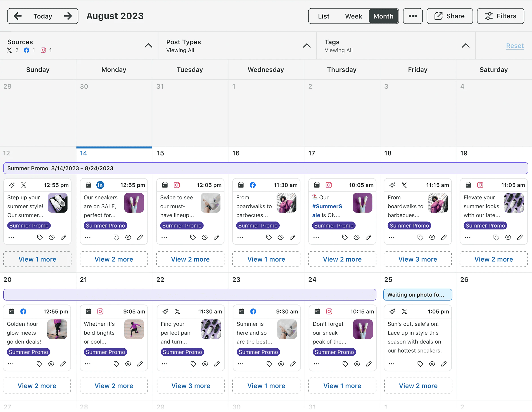Open the Share menu

coord(449,16)
